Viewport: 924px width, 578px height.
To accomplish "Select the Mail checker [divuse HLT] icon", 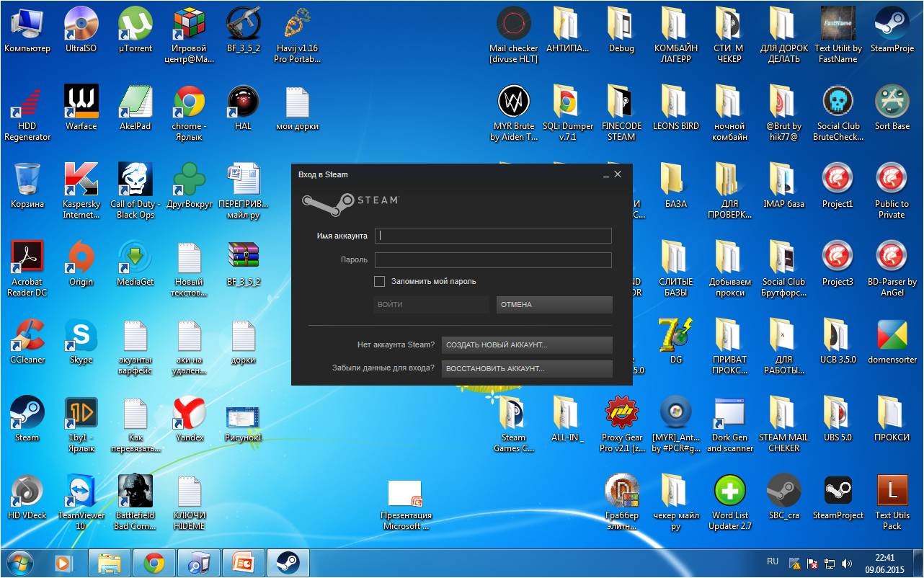I will click(x=514, y=35).
